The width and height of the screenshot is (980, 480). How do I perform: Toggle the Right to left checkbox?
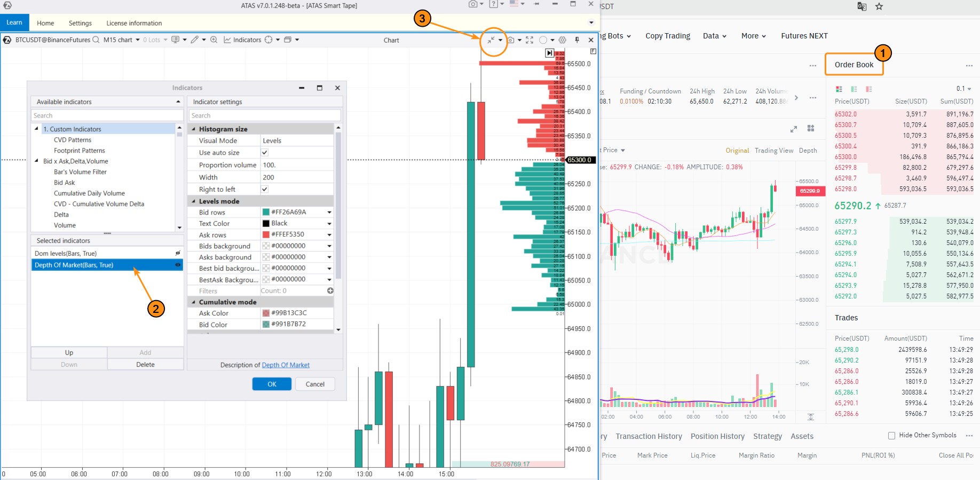pyautogui.click(x=265, y=190)
